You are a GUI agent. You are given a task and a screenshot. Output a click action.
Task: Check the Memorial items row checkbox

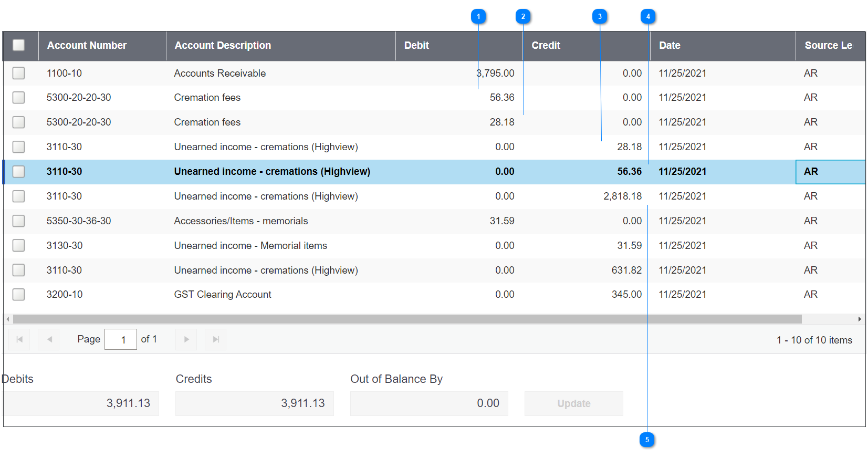(18, 245)
